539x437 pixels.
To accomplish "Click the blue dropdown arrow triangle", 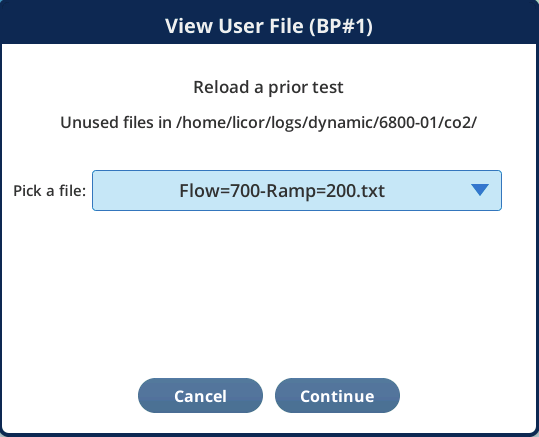I will (480, 190).
